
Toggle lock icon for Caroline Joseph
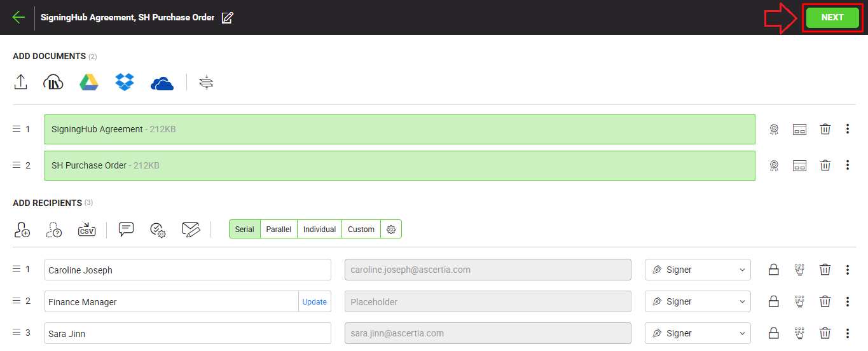click(x=774, y=270)
